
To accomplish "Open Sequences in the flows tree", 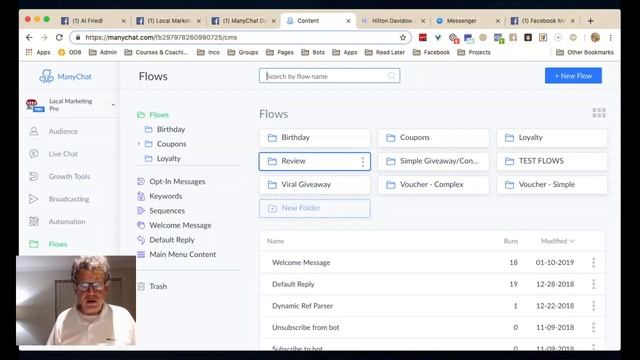I will pyautogui.click(x=167, y=211).
